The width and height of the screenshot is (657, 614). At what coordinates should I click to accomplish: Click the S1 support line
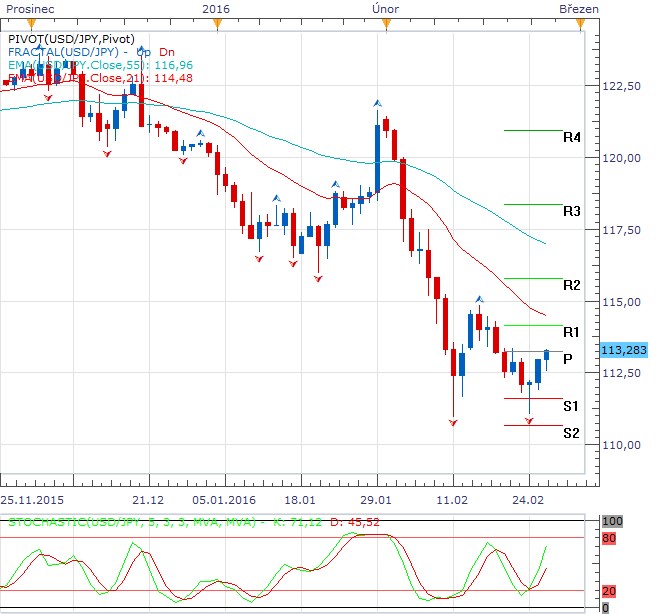[533, 398]
